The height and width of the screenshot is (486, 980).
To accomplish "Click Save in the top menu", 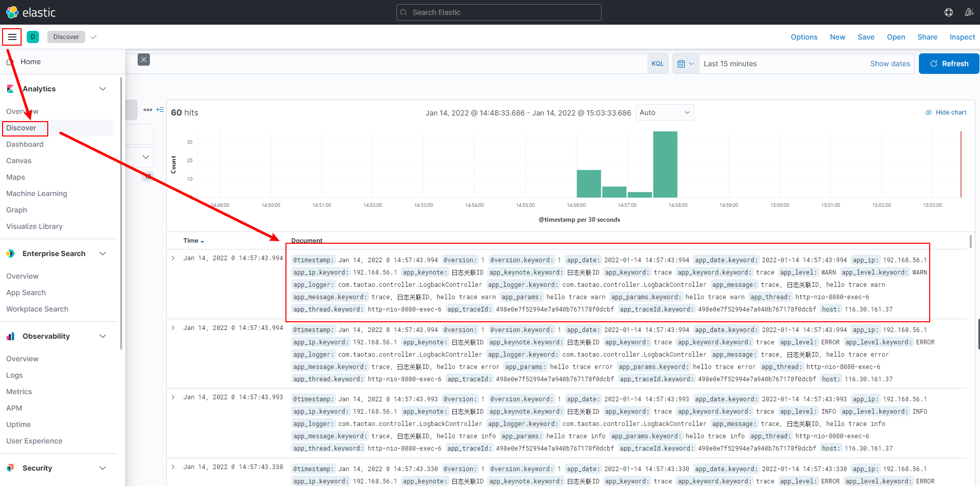I will 866,37.
